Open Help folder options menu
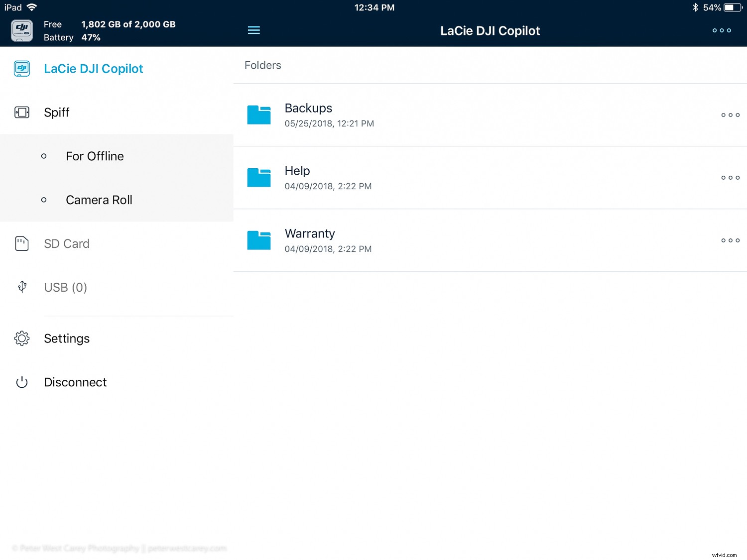The height and width of the screenshot is (560, 747). tap(730, 177)
